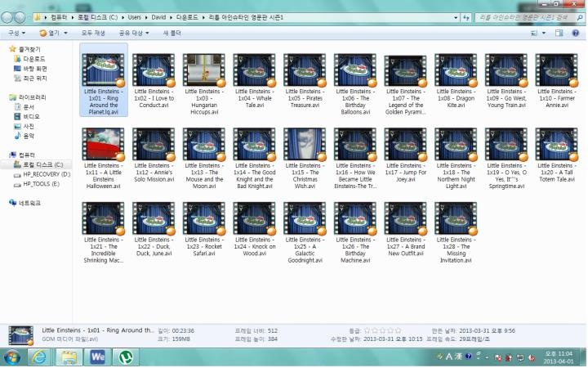The height and width of the screenshot is (368, 588).
Task: Click the Back navigation arrow
Action: 7,17
